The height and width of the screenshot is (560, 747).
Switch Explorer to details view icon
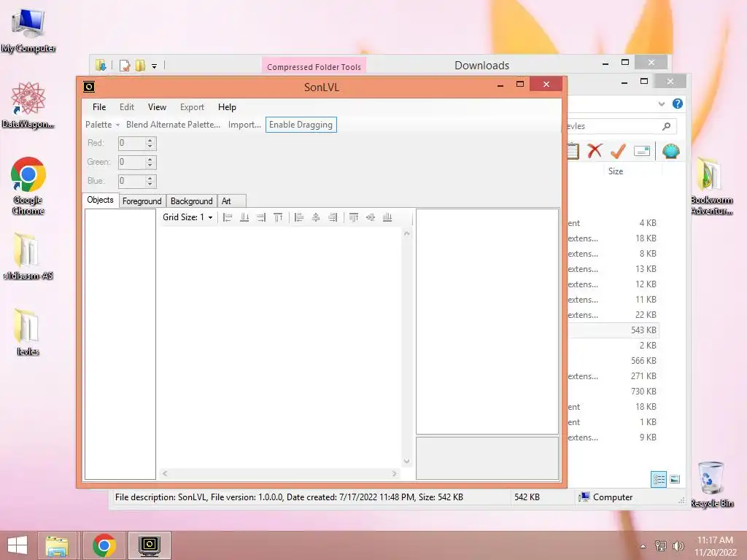coord(659,480)
